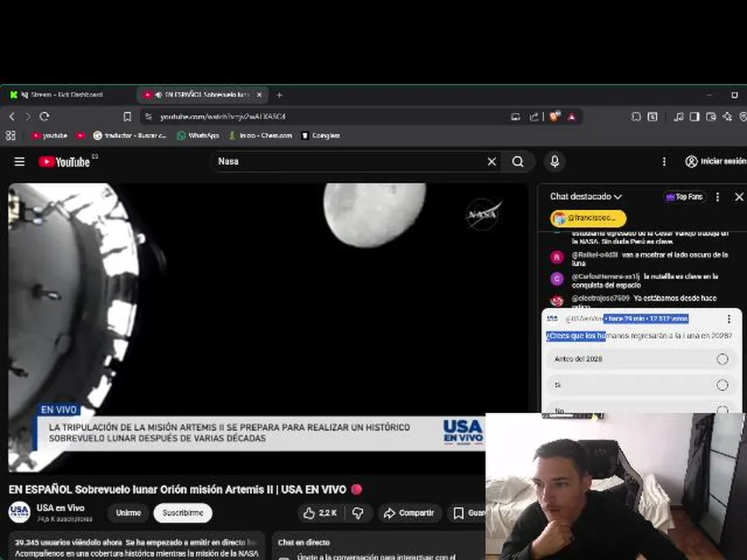Viewport: 747px width, 560px height.
Task: Open @Raikel-o4d3l chat message author
Action: click(x=594, y=255)
